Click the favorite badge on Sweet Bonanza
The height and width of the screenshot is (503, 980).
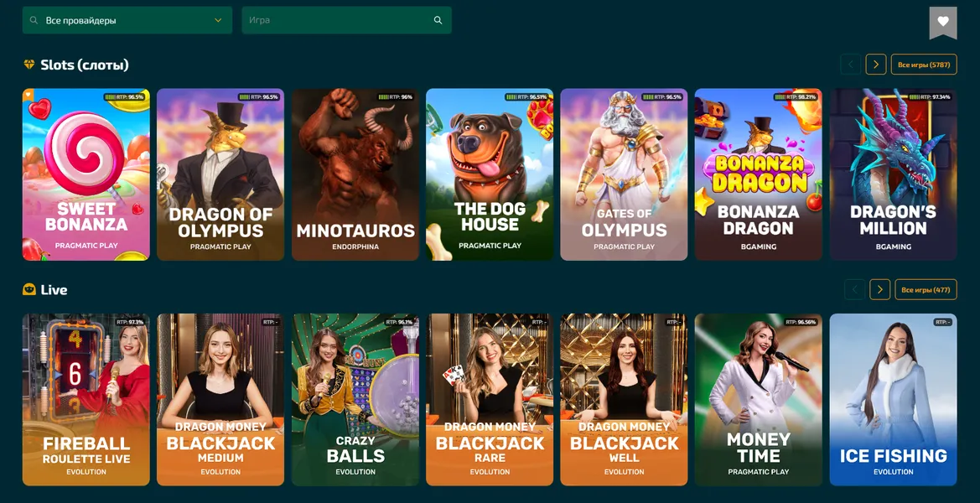(x=29, y=95)
